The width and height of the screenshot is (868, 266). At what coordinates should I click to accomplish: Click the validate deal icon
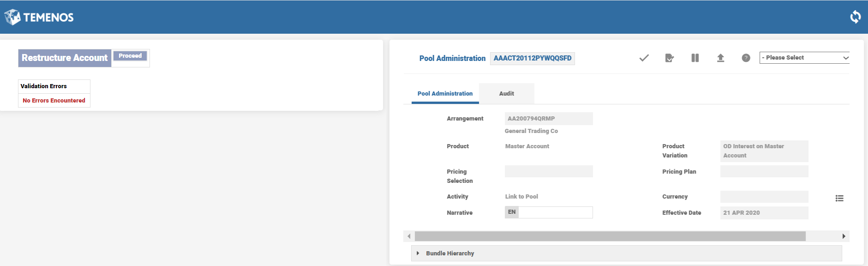669,58
